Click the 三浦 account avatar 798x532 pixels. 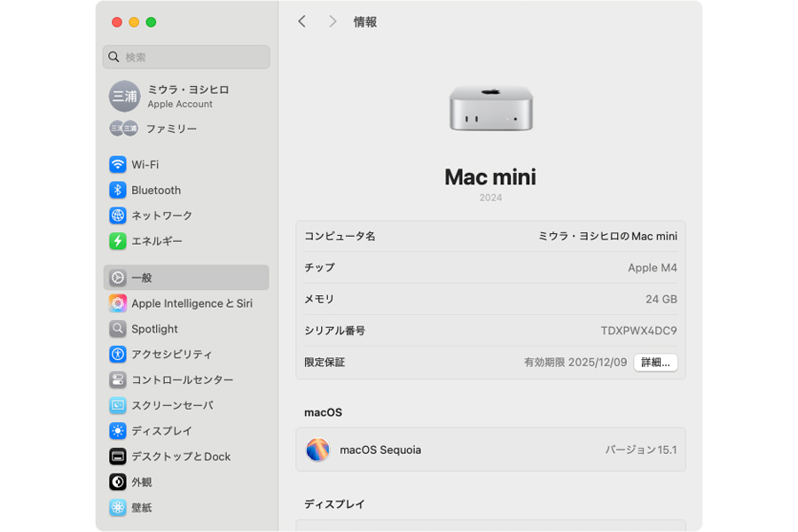coord(124,97)
